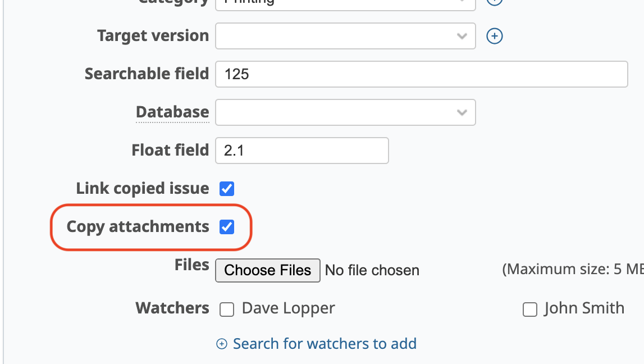
Task: Click the Copy attachments label text
Action: (138, 227)
